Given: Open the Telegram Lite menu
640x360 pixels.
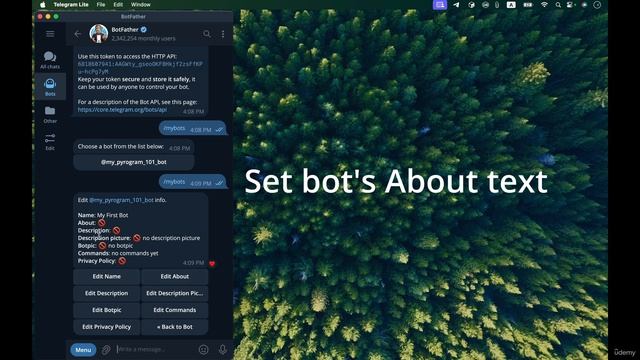Looking at the screenshot, I should pyautogui.click(x=71, y=4).
